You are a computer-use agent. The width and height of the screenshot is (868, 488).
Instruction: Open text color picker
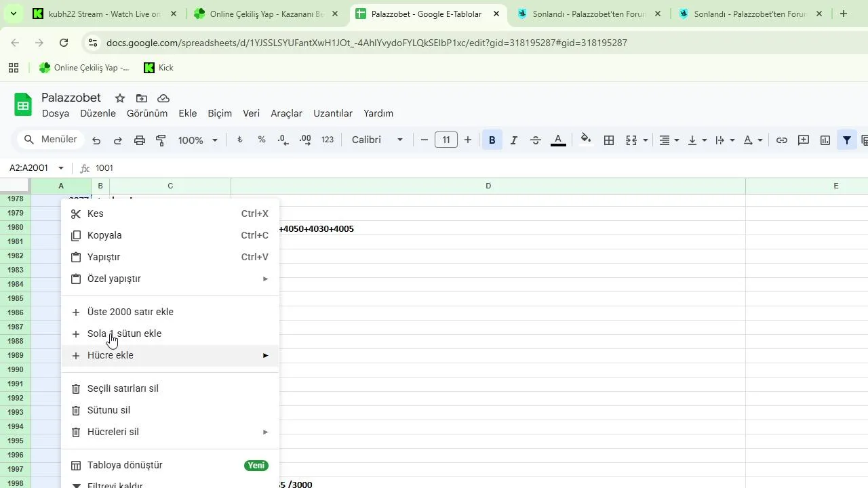click(x=558, y=140)
